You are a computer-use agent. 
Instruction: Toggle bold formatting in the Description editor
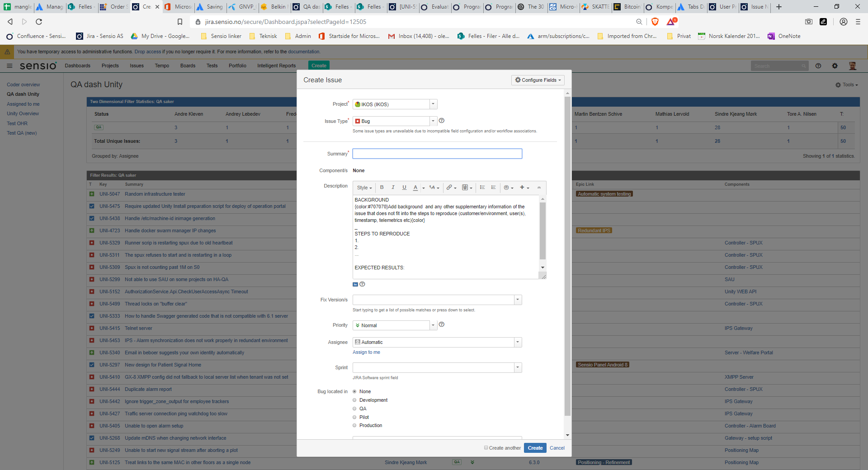(382, 188)
